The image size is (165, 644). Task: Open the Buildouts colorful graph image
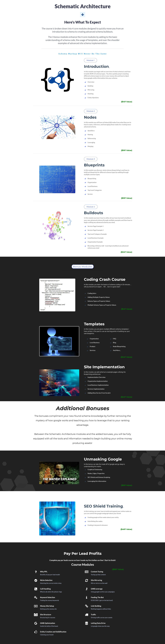(x=57, y=226)
